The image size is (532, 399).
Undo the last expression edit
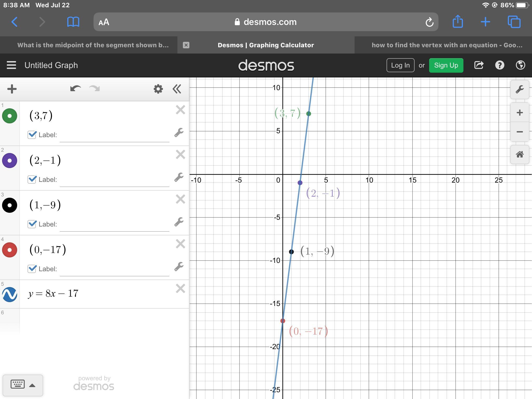(x=75, y=89)
